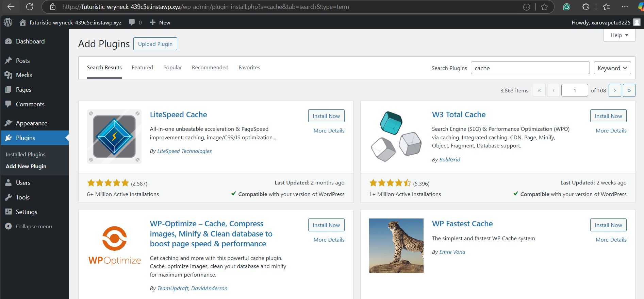Open the browser favorites list icon
644x299 pixels.
[x=606, y=7]
